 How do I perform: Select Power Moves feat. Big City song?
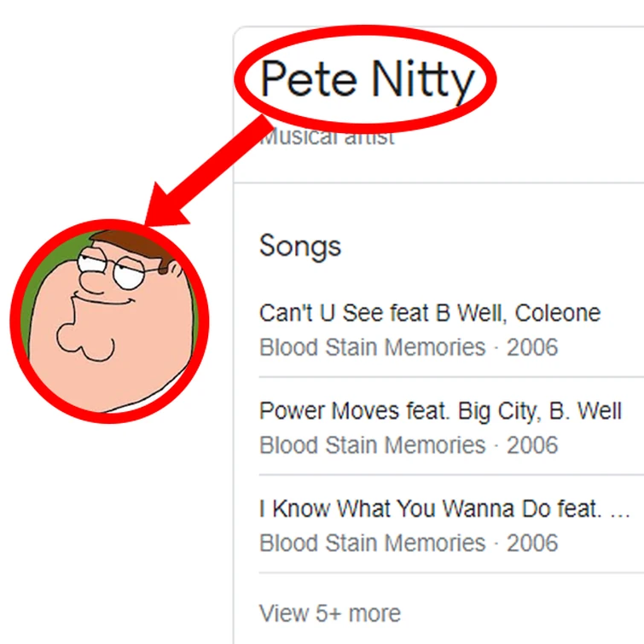click(x=439, y=411)
